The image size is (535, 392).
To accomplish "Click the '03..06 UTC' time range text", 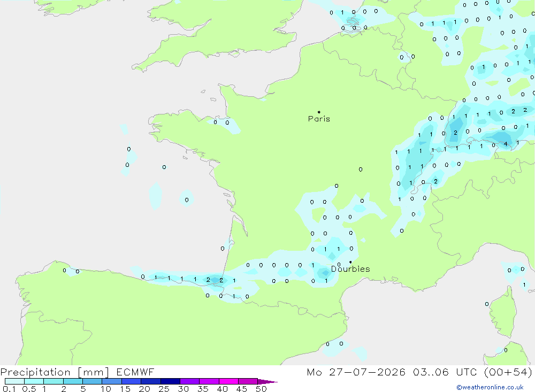I will coord(445,372).
